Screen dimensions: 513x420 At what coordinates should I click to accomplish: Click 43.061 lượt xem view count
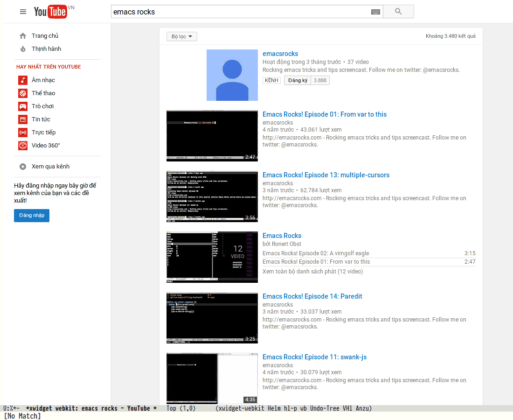(321, 130)
